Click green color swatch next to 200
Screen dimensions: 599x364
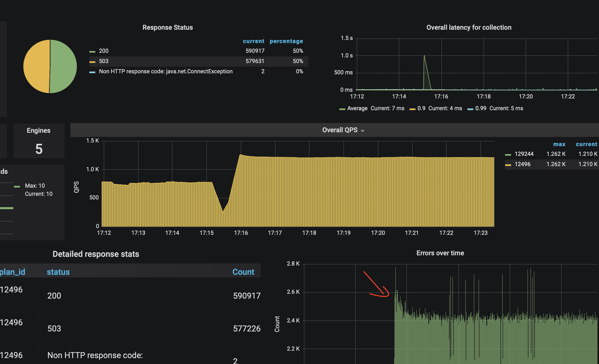tap(92, 52)
